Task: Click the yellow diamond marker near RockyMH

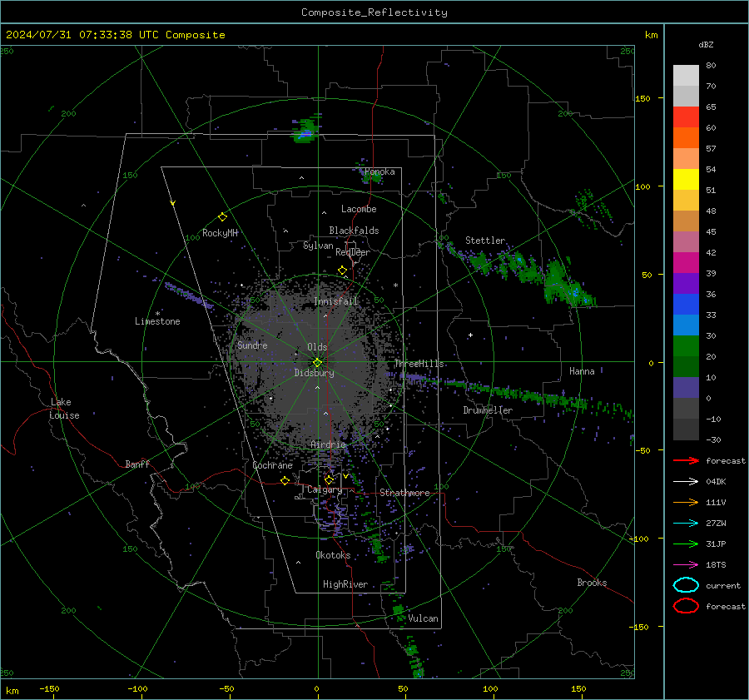Action: click(222, 217)
